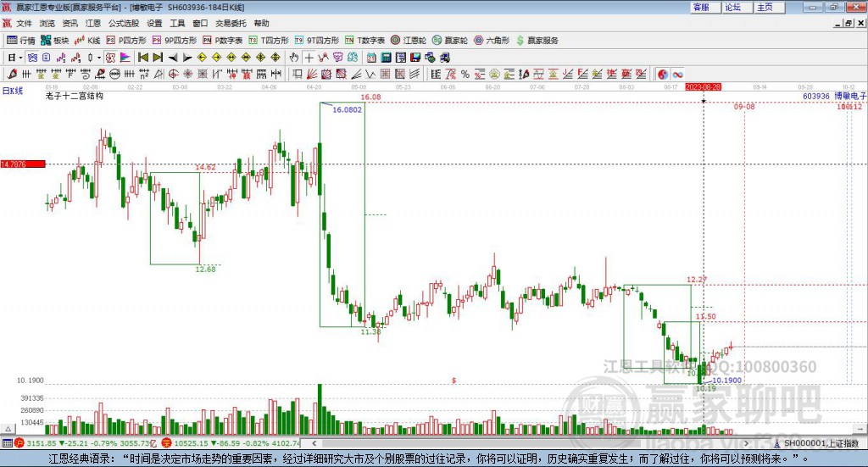Open the 资讯 menu
868x467 pixels.
click(x=70, y=23)
